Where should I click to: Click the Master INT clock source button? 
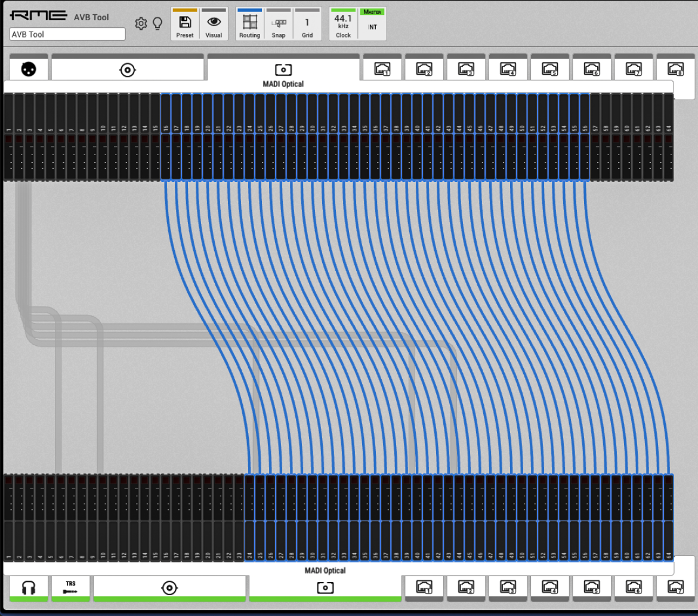tap(372, 24)
